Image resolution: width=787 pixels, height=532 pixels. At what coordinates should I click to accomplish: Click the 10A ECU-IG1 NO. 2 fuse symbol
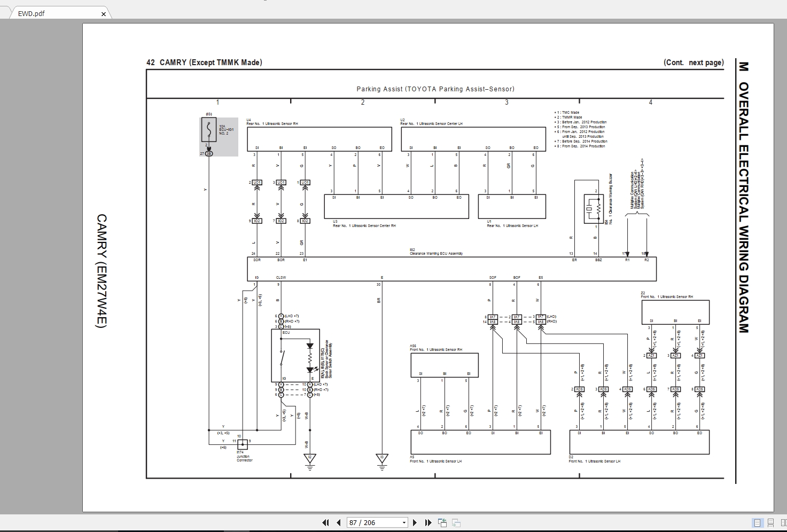(x=208, y=130)
